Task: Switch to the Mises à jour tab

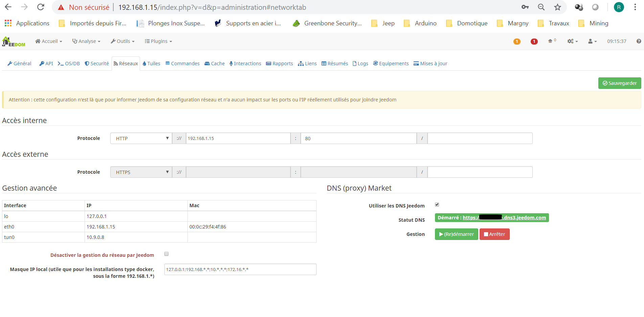Action: click(430, 64)
